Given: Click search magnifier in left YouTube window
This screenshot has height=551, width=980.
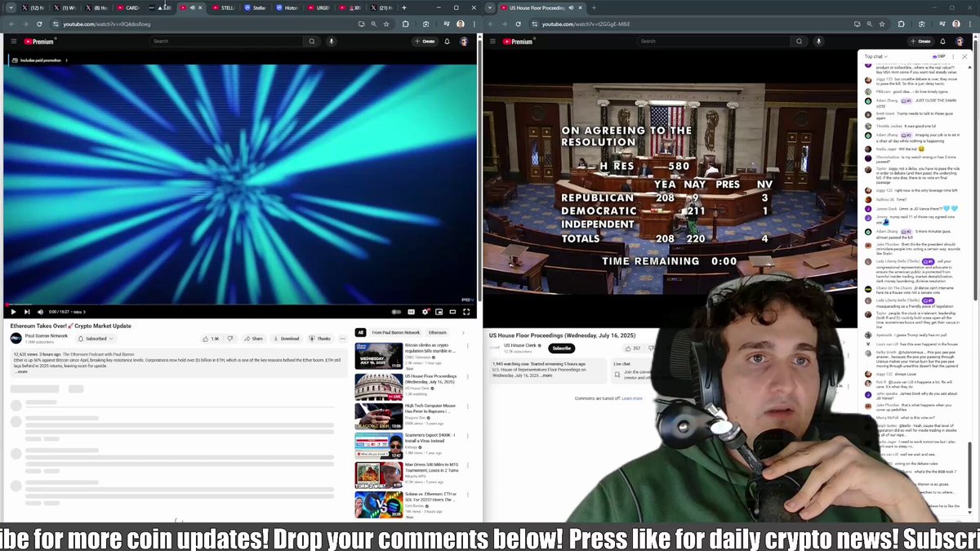Looking at the screenshot, I should coord(311,41).
